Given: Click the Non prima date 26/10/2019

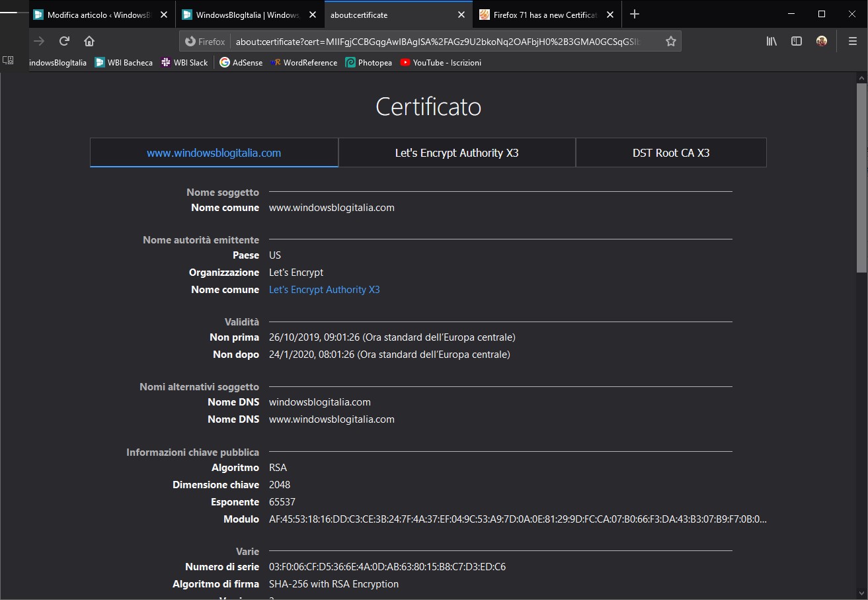Looking at the screenshot, I should pos(392,337).
